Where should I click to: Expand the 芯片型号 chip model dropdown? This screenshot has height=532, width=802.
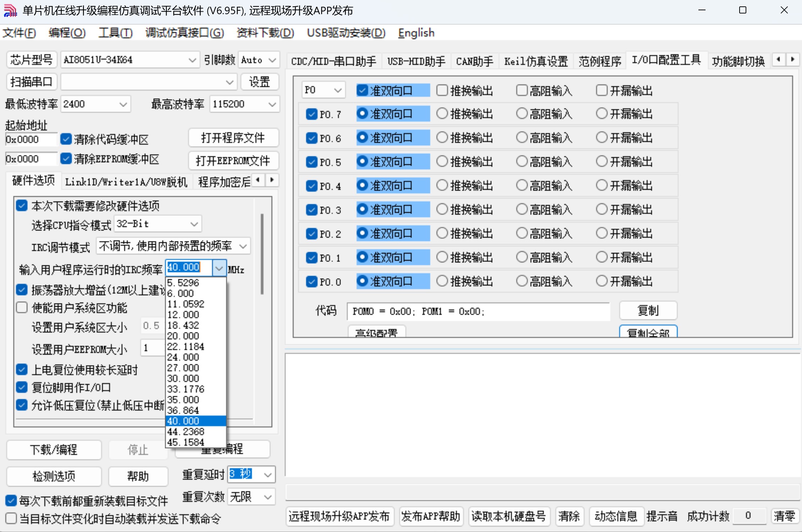click(x=192, y=60)
